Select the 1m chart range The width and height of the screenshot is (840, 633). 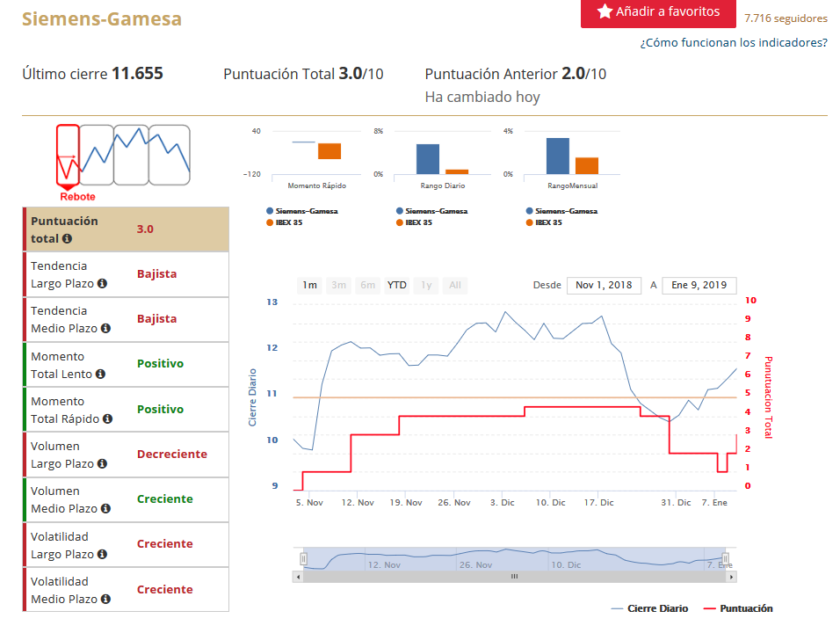pyautogui.click(x=310, y=285)
